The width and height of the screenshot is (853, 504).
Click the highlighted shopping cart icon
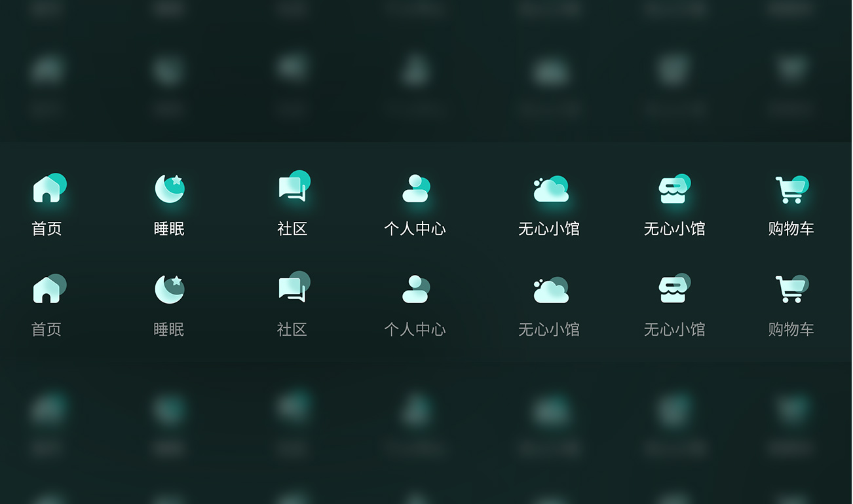(791, 189)
